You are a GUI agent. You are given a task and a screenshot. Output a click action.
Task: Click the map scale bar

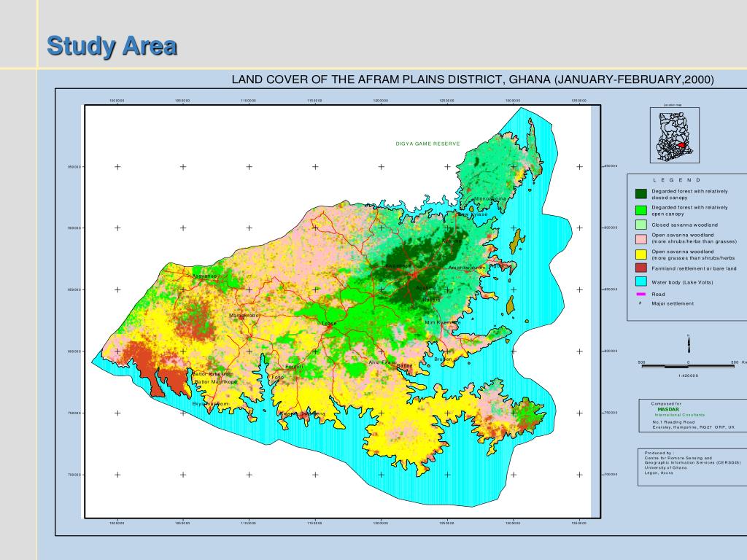[689, 366]
